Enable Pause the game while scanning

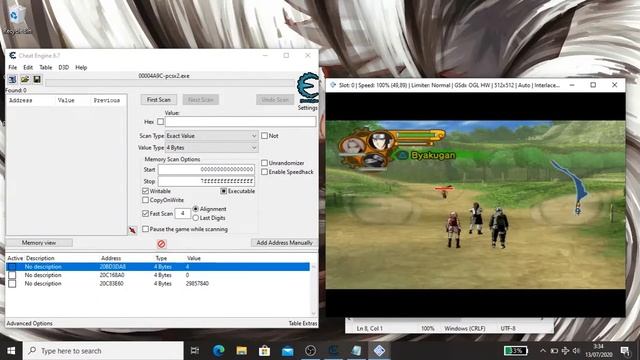pyautogui.click(x=145, y=229)
